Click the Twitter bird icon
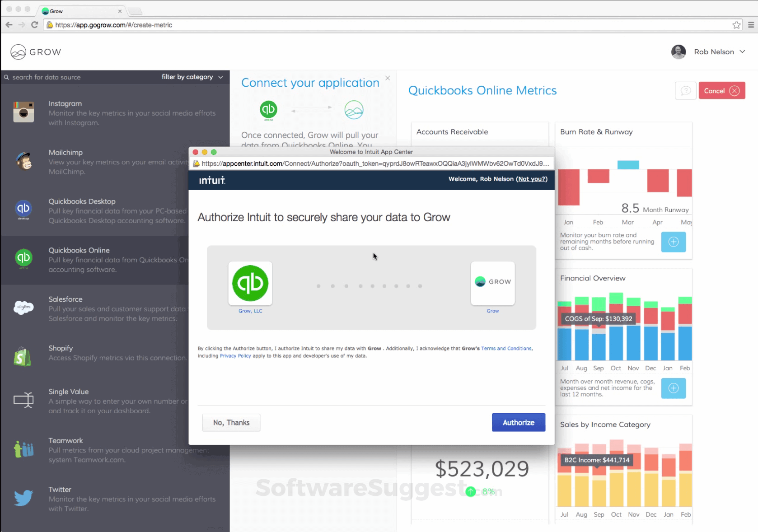This screenshot has height=532, width=758. (23, 498)
